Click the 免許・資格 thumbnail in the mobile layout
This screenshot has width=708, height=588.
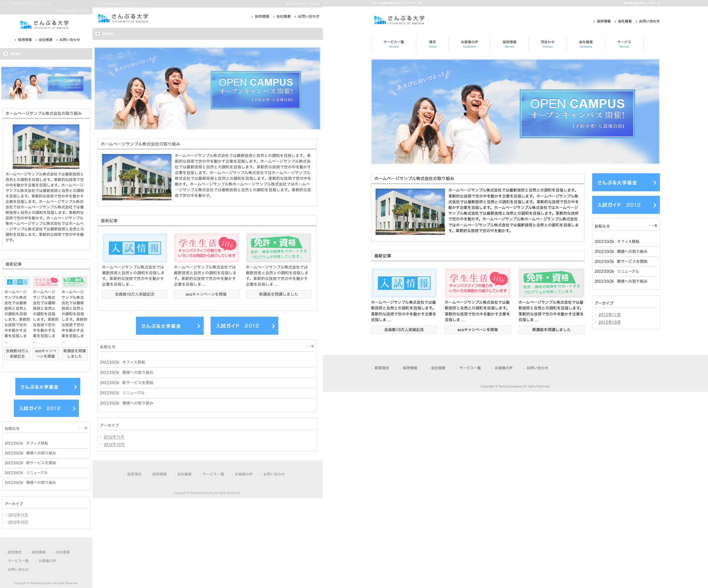coord(75,282)
